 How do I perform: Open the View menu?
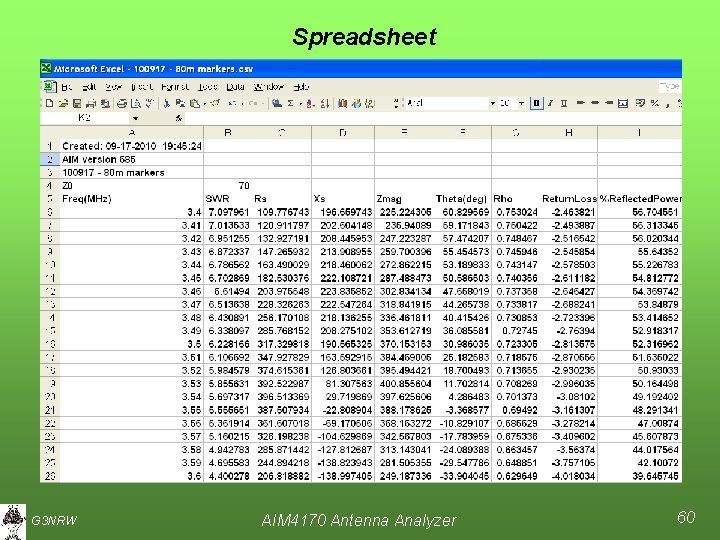114,87
